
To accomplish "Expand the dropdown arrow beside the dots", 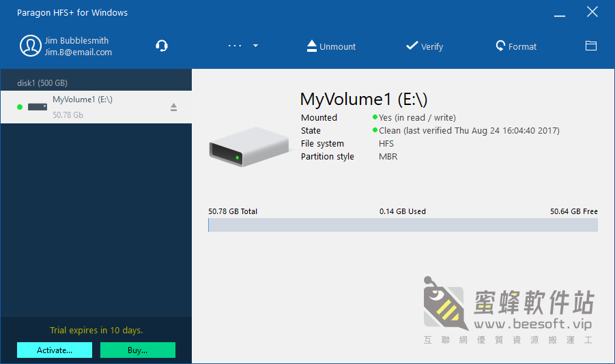I will tap(256, 46).
